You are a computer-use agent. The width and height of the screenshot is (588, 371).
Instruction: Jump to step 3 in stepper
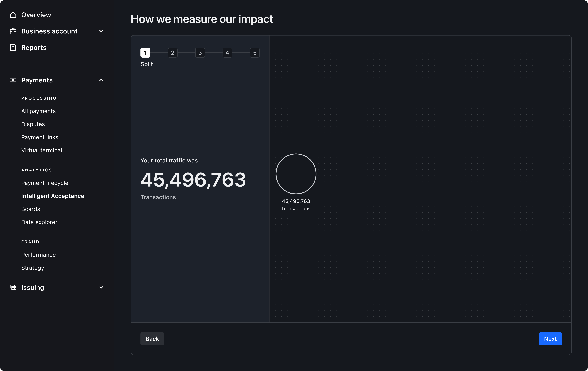click(200, 53)
